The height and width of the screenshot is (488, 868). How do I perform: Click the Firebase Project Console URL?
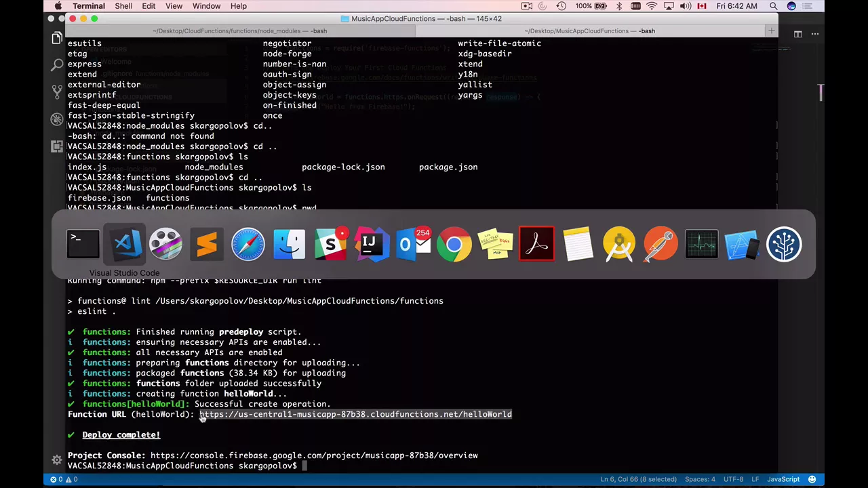(x=314, y=455)
